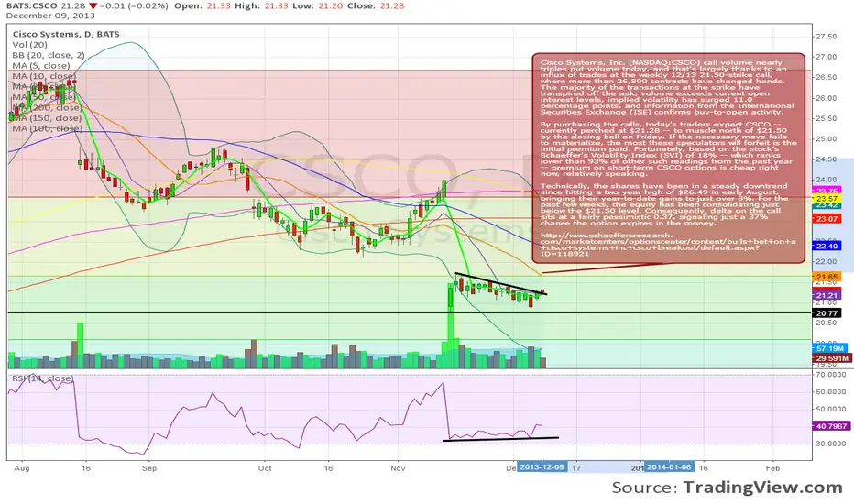Open the schaeffersresearch.com URL in the note
The image size is (854, 504).
[x=668, y=244]
